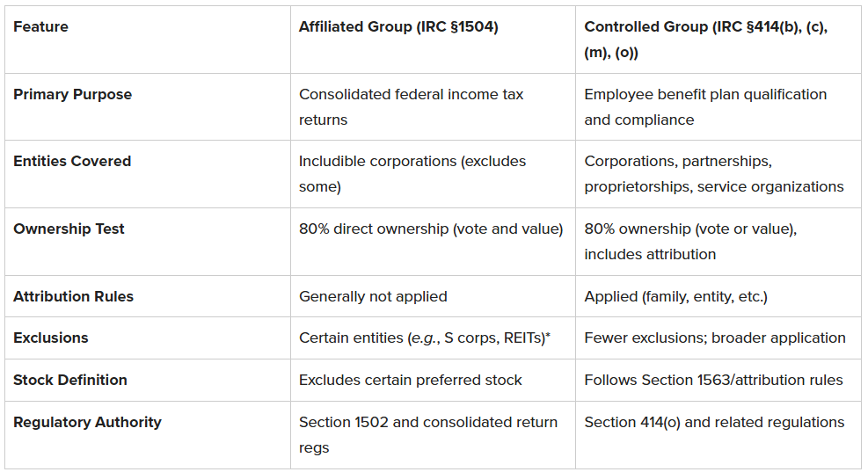Select the 'Stock Definition' row label

click(70, 381)
